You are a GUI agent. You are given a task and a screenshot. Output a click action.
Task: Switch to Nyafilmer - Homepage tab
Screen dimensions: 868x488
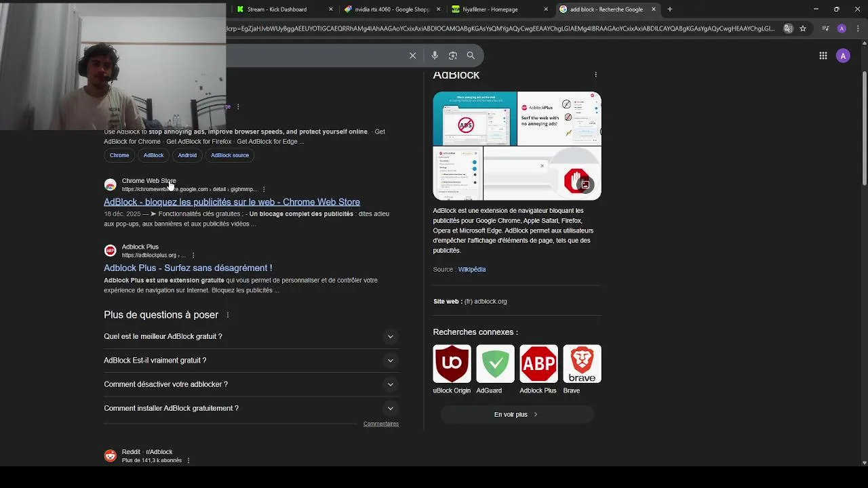498,9
